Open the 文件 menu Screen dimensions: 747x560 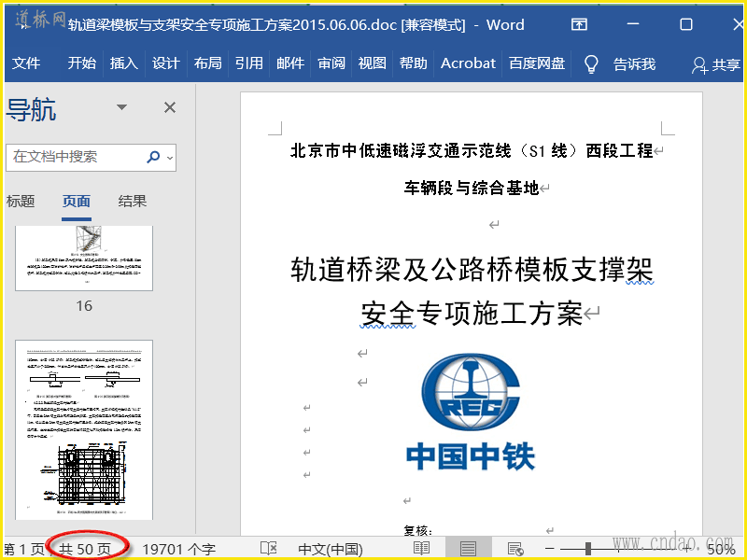26,63
